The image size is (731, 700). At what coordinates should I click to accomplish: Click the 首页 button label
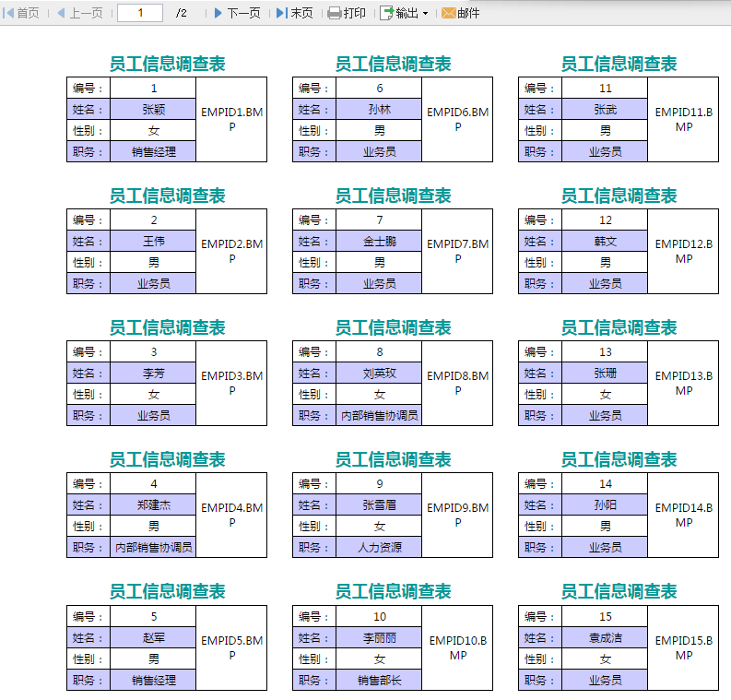(x=28, y=13)
